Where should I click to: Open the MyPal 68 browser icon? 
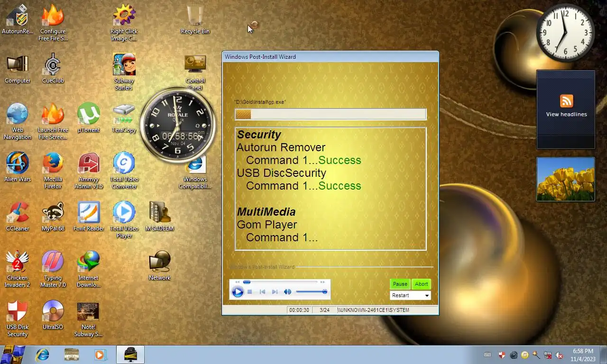tap(53, 217)
